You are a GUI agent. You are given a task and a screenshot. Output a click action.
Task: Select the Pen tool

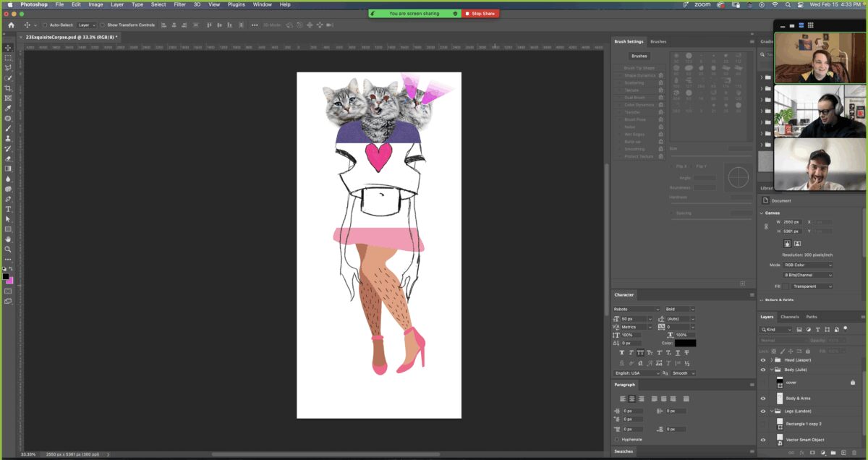8,199
